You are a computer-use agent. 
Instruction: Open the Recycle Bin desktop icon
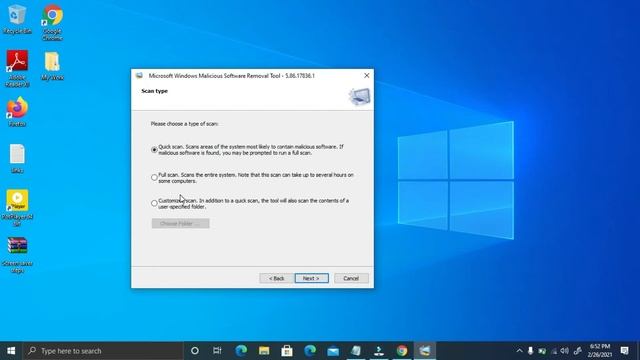[x=17, y=20]
